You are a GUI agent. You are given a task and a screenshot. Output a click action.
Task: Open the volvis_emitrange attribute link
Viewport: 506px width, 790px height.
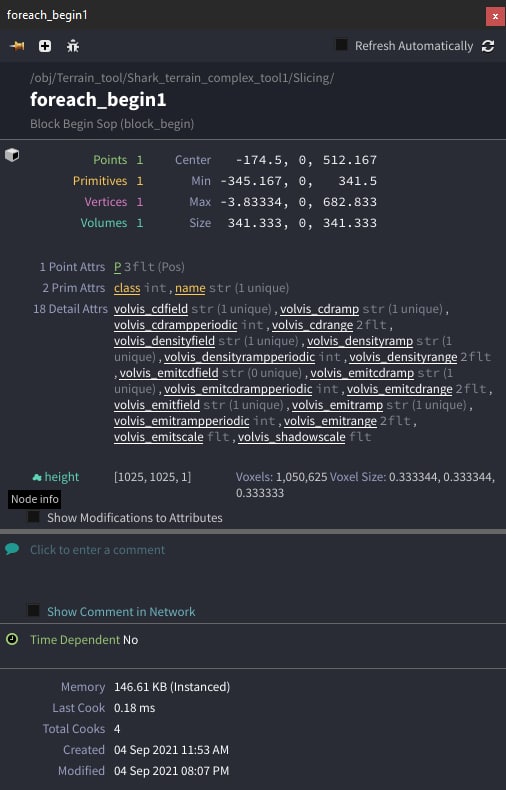point(330,421)
